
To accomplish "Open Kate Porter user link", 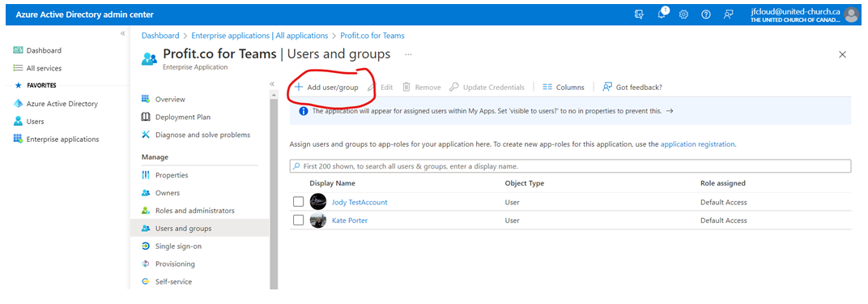I will coord(349,221).
